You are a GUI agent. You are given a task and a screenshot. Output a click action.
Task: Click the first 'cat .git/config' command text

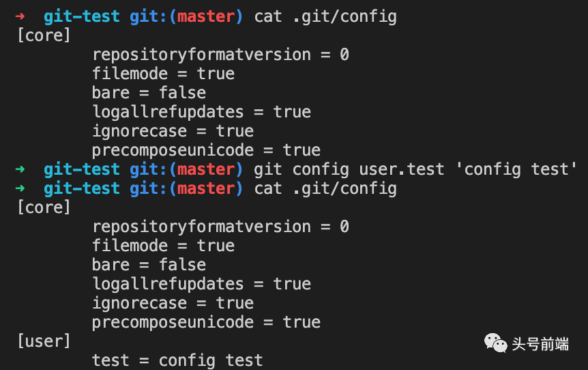pyautogui.click(x=325, y=17)
